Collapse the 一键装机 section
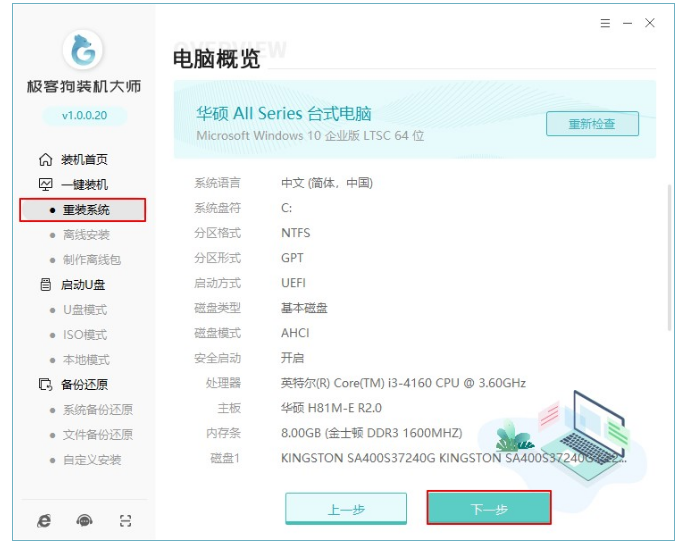The image size is (683, 547). tap(83, 185)
